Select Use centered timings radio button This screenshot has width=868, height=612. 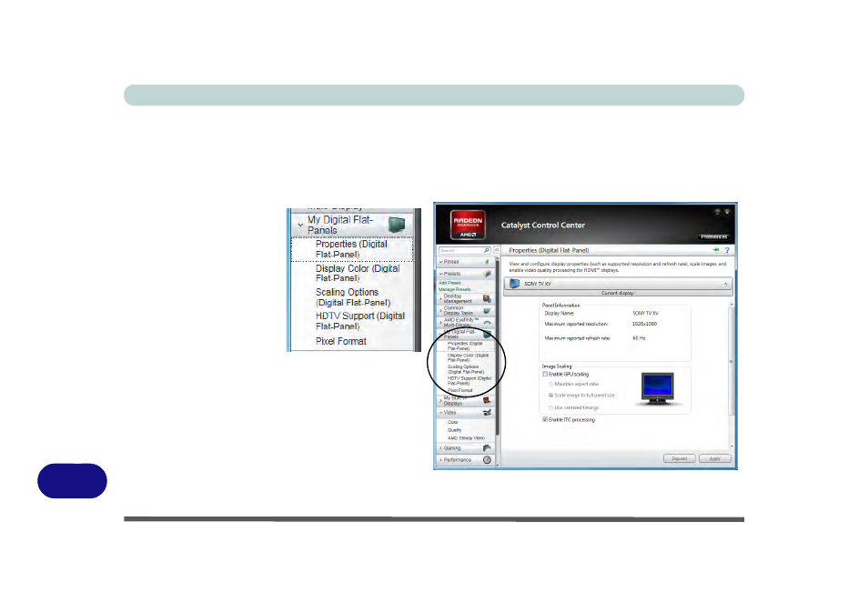(550, 407)
